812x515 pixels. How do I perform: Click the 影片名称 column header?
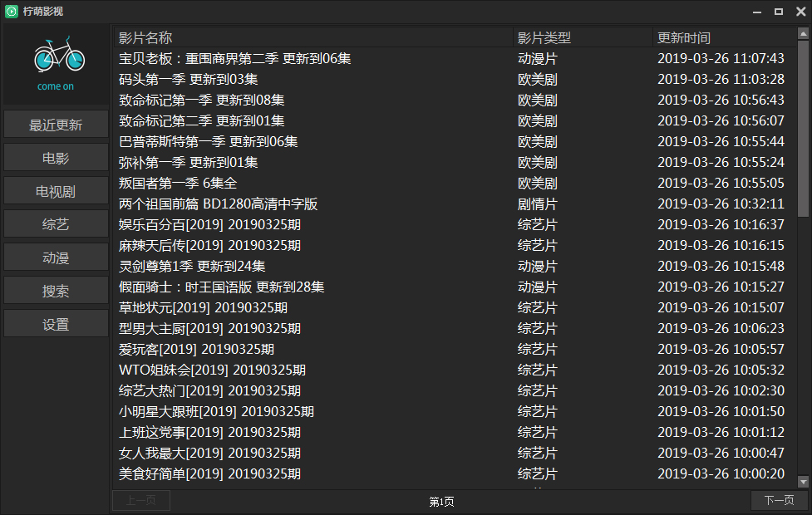pos(145,37)
